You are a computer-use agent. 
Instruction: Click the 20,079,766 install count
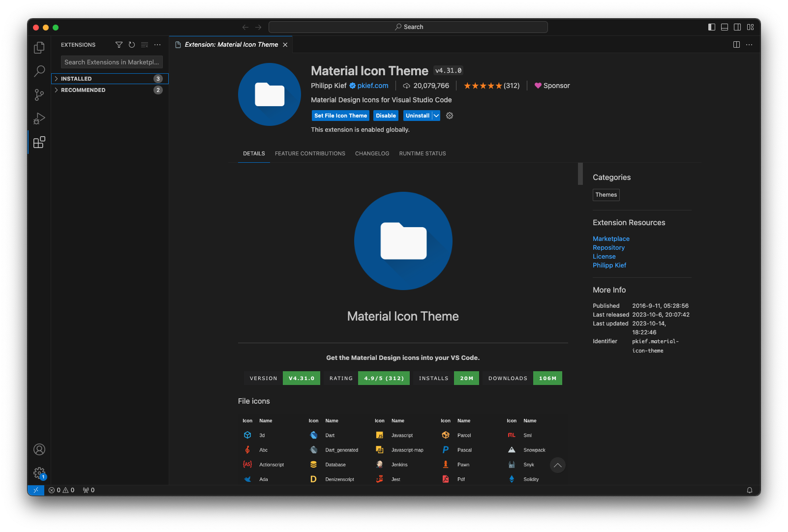[426, 86]
